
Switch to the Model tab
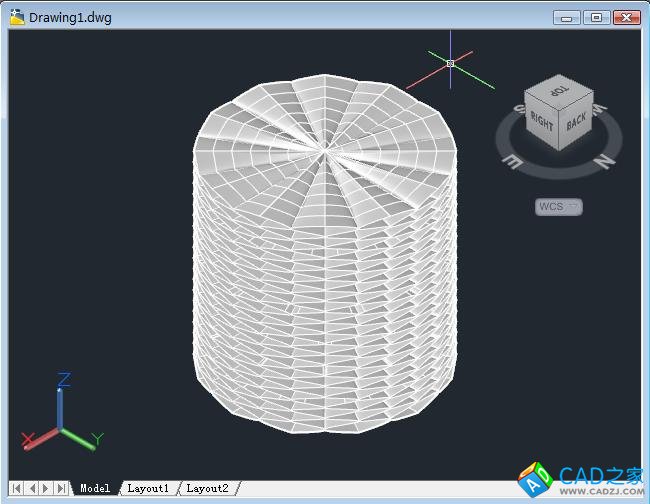click(95, 488)
